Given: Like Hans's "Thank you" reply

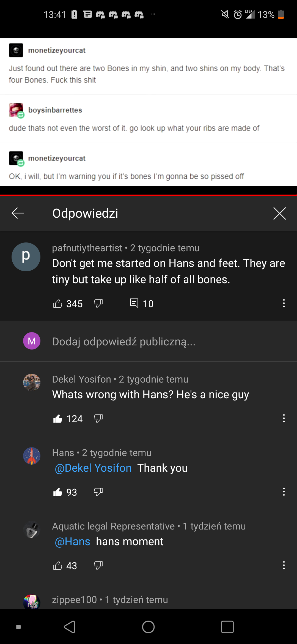Looking at the screenshot, I should point(58,492).
